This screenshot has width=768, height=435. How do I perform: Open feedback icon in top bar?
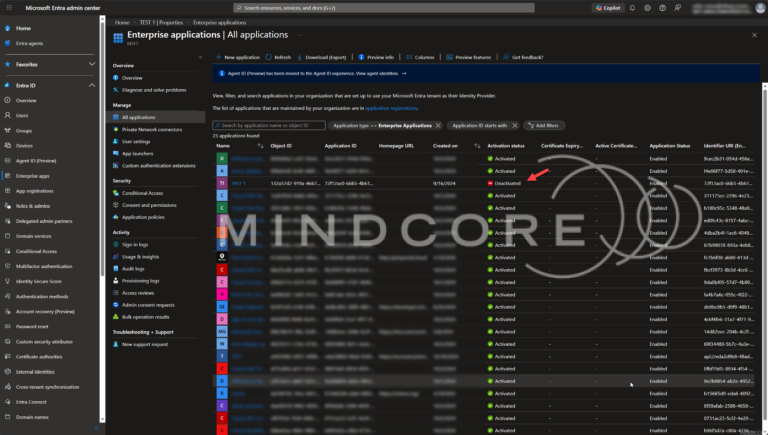(677, 8)
